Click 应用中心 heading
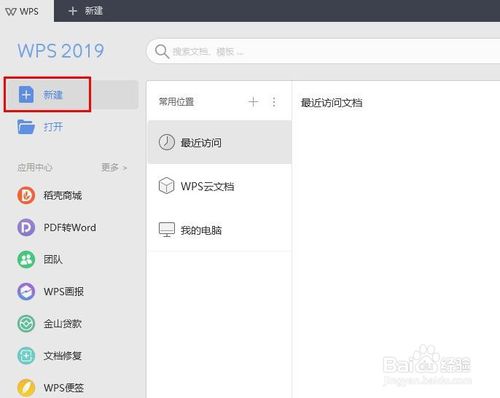This screenshot has width=500, height=398. tap(35, 167)
